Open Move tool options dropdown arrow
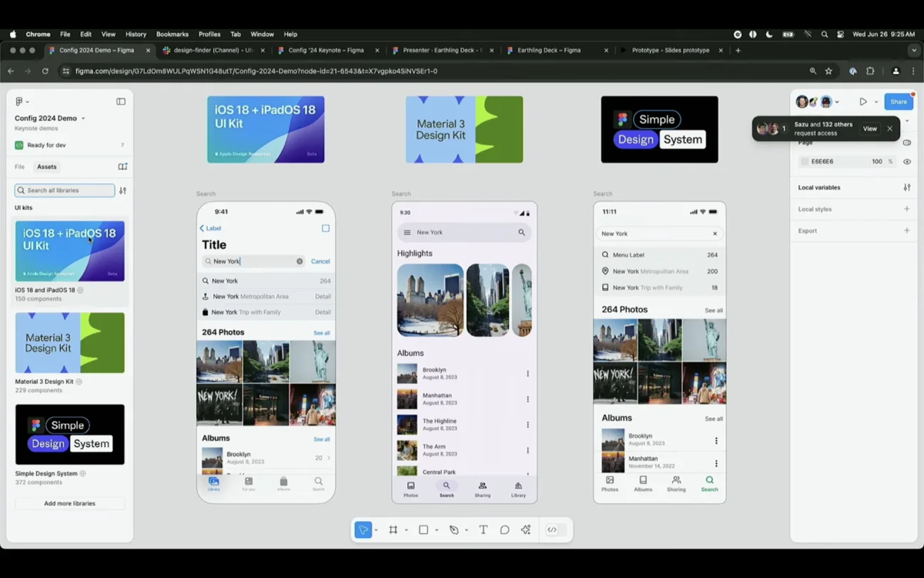This screenshot has height=578, width=924. (376, 531)
